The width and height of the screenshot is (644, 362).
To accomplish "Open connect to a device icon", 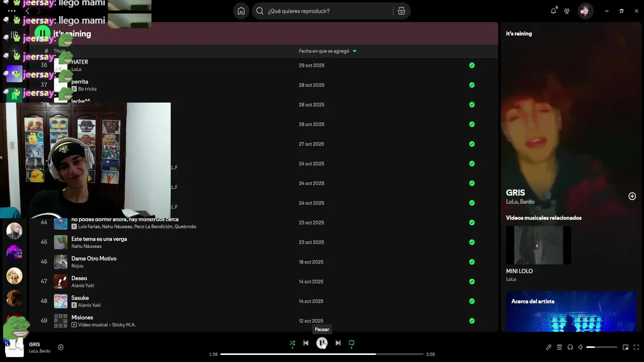I will pos(570,347).
